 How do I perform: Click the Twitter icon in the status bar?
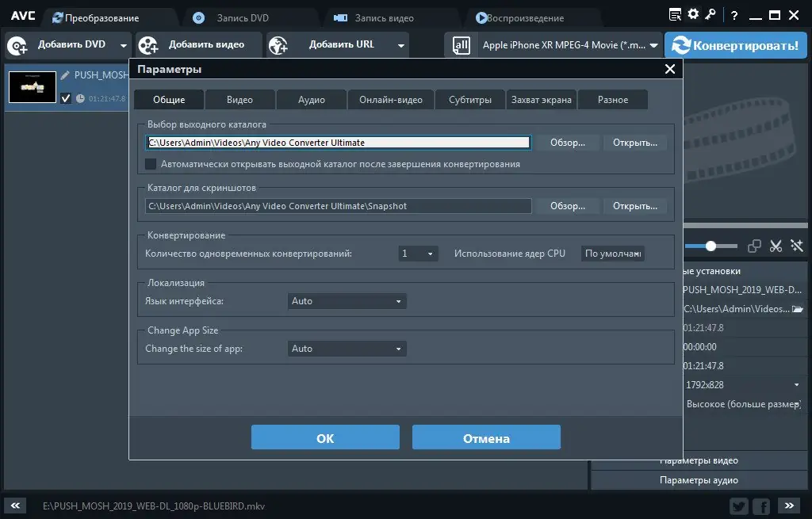(739, 506)
